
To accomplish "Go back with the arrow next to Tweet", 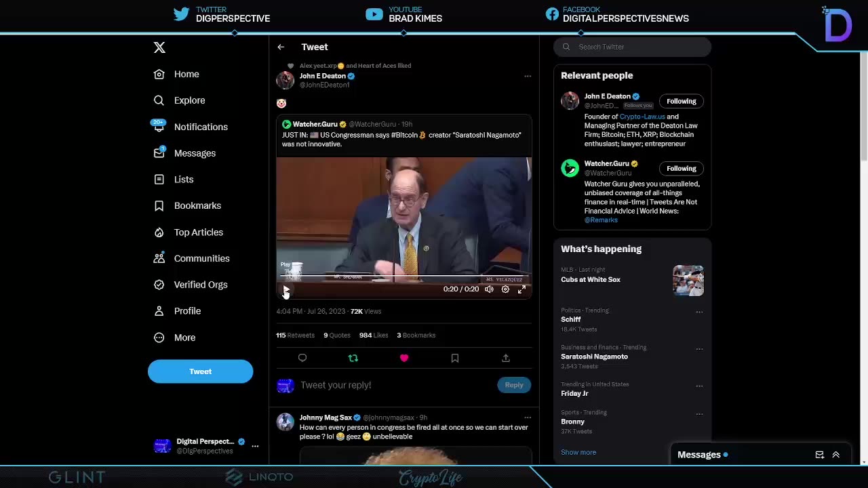I will tap(281, 47).
